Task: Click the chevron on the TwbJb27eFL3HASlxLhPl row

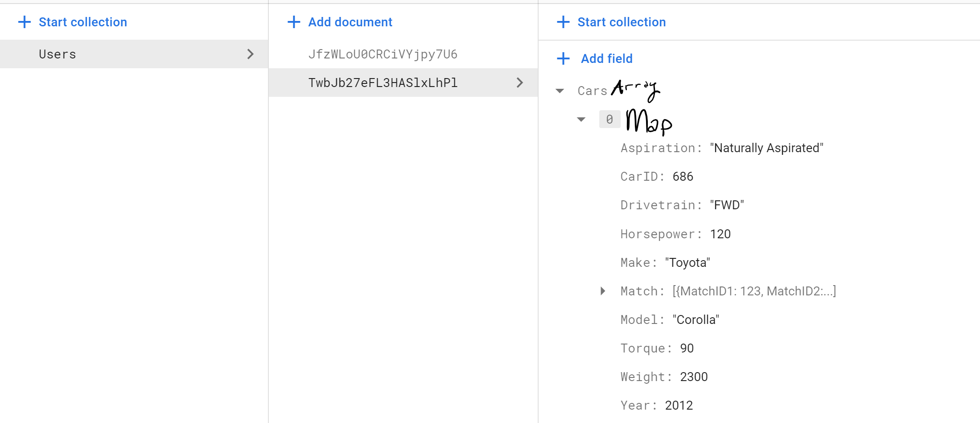Action: click(519, 83)
